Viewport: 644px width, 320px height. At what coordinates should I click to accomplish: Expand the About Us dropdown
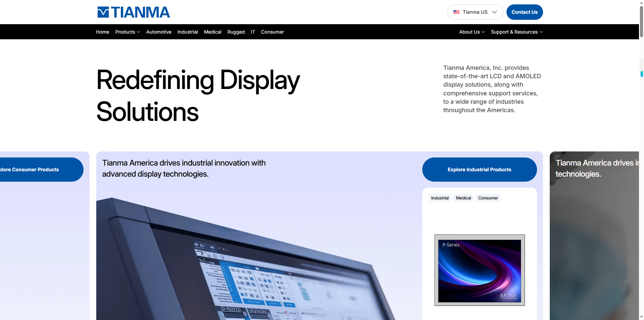pyautogui.click(x=472, y=32)
